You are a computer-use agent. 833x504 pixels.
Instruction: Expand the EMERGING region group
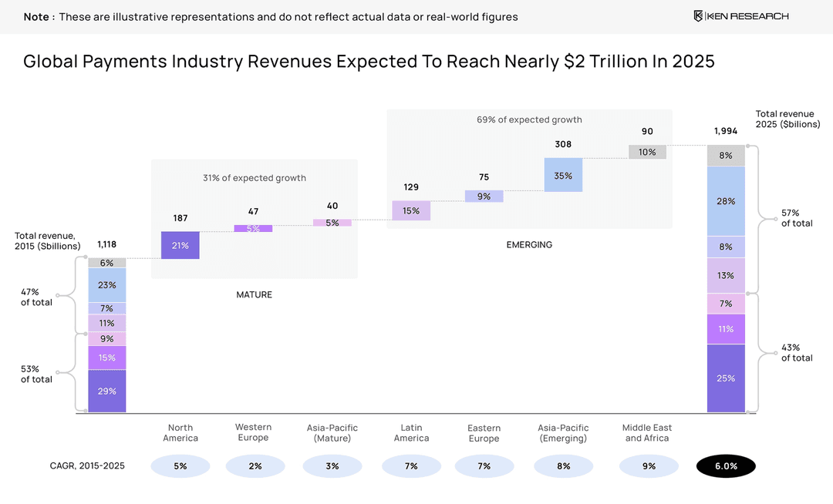[x=529, y=244]
